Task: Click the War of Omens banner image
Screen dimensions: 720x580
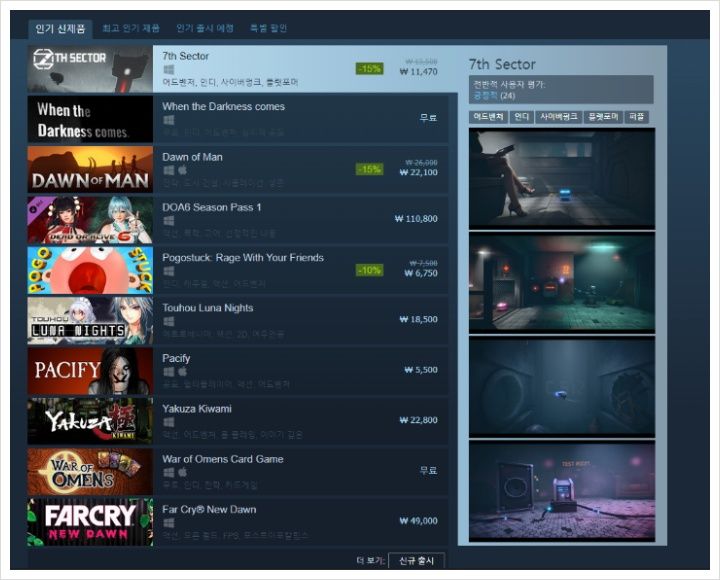Action: (90, 472)
